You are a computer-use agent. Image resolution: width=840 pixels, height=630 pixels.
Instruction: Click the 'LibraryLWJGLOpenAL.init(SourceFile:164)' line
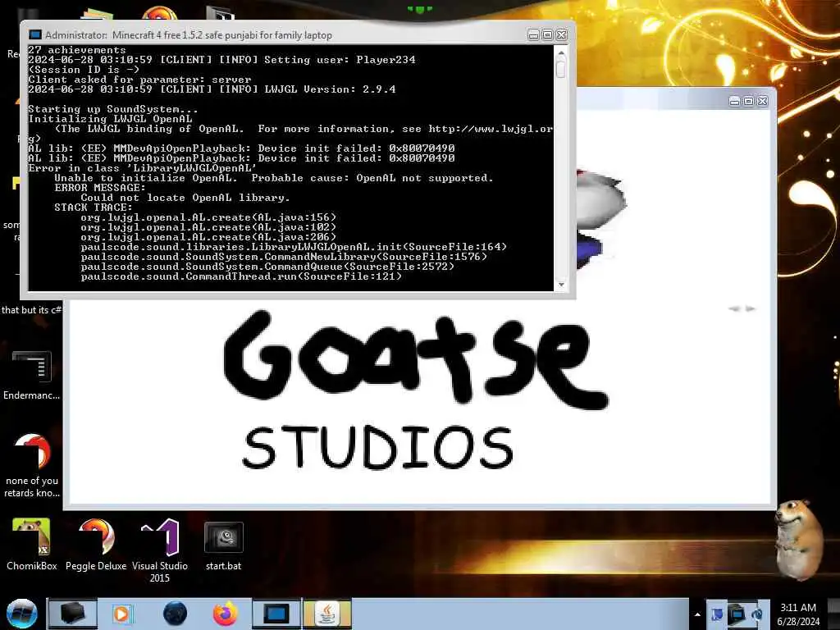294,247
